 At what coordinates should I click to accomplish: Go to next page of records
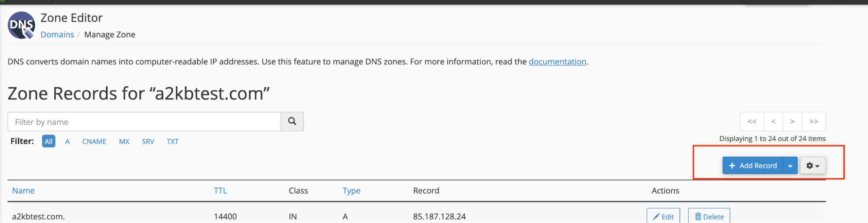click(x=792, y=121)
